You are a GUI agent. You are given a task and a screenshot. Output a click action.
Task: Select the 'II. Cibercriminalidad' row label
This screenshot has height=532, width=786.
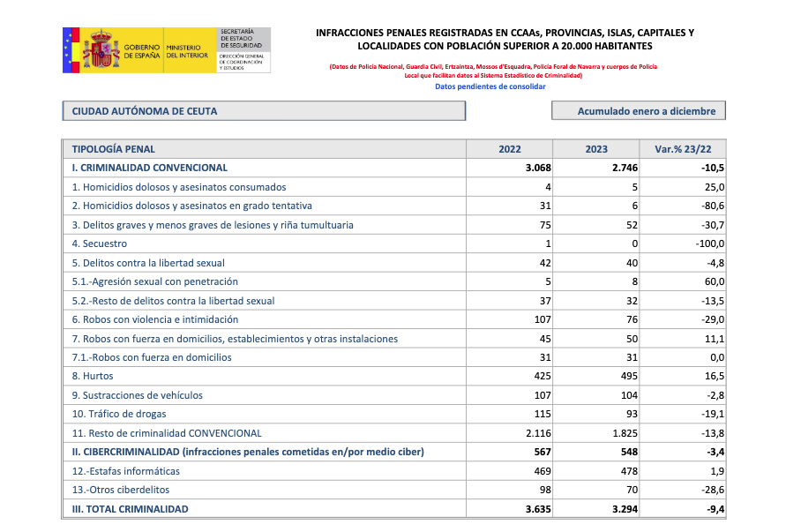248,452
